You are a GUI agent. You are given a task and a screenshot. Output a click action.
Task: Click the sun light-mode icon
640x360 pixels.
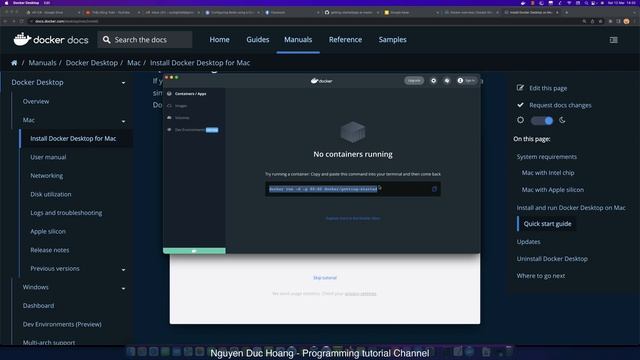click(520, 120)
